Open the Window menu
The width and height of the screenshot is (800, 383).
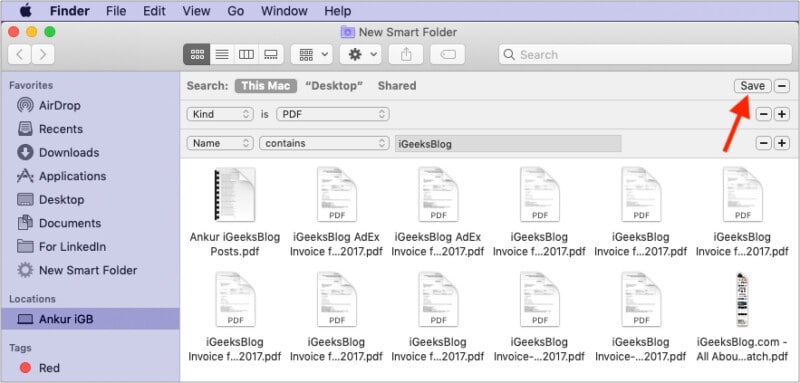[x=284, y=11]
